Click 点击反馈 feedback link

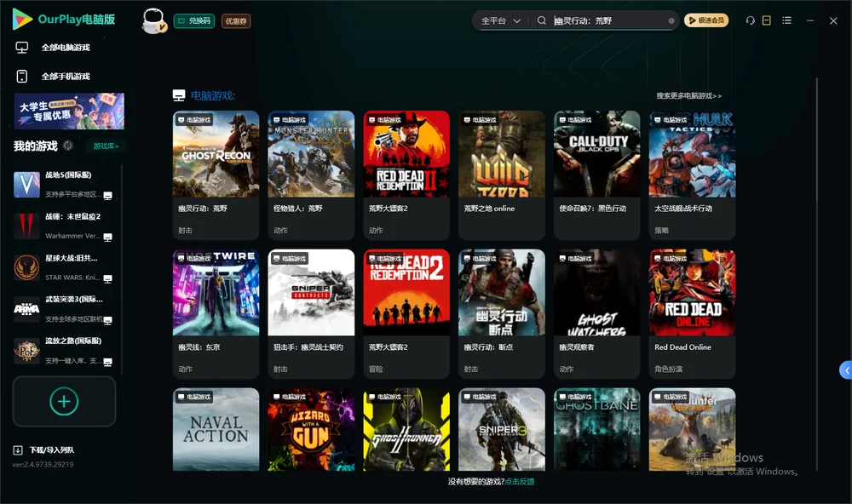click(519, 481)
